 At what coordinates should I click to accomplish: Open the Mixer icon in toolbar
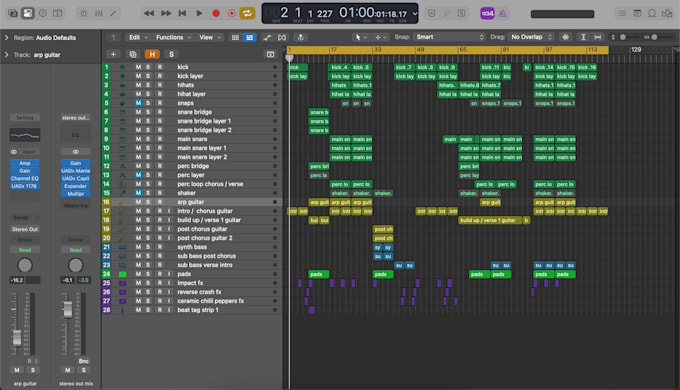[x=99, y=13]
